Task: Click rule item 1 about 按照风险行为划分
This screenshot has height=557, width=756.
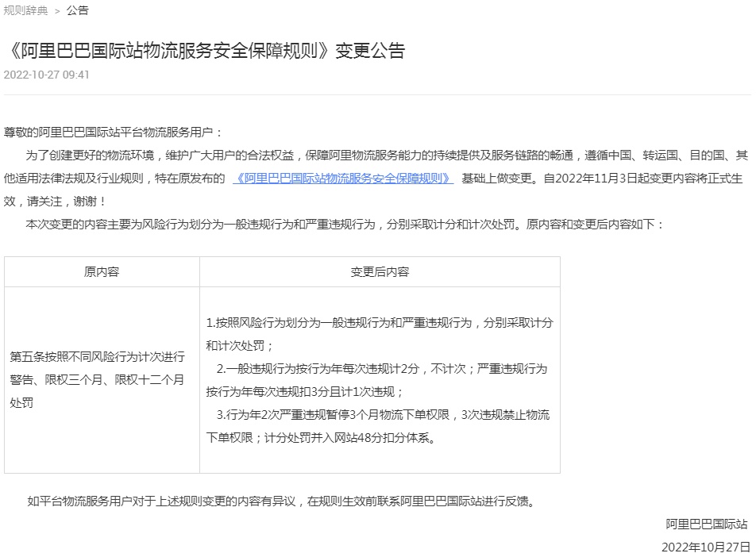Action: pyautogui.click(x=379, y=334)
